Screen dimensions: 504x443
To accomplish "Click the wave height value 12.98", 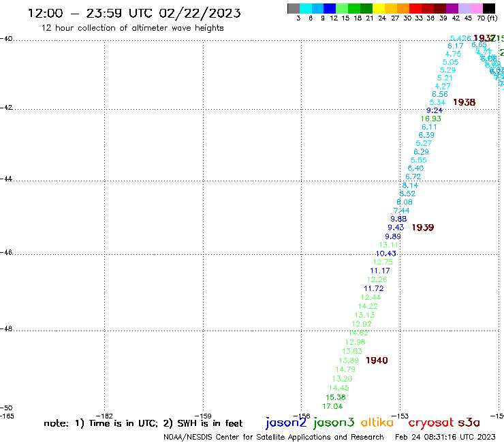I will point(355,342).
